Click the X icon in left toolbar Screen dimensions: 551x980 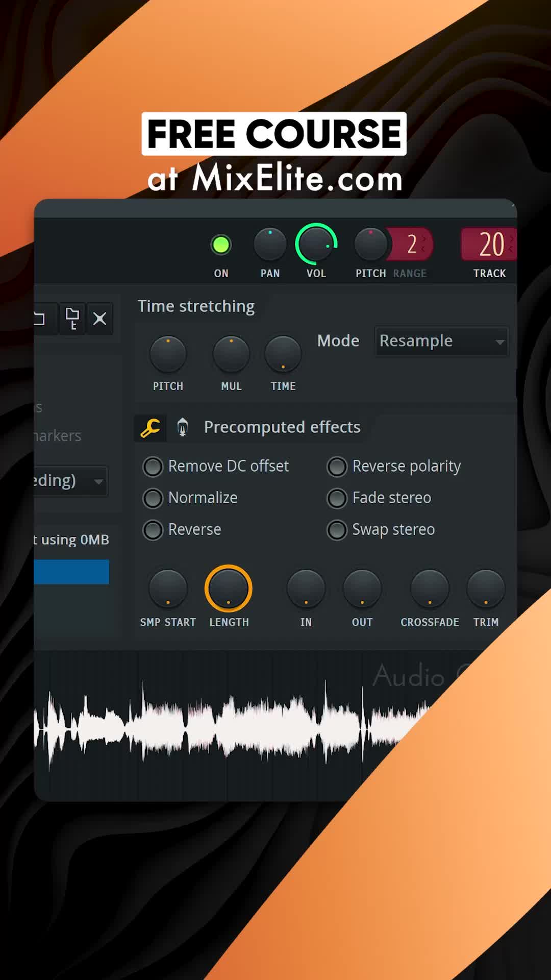pos(99,318)
